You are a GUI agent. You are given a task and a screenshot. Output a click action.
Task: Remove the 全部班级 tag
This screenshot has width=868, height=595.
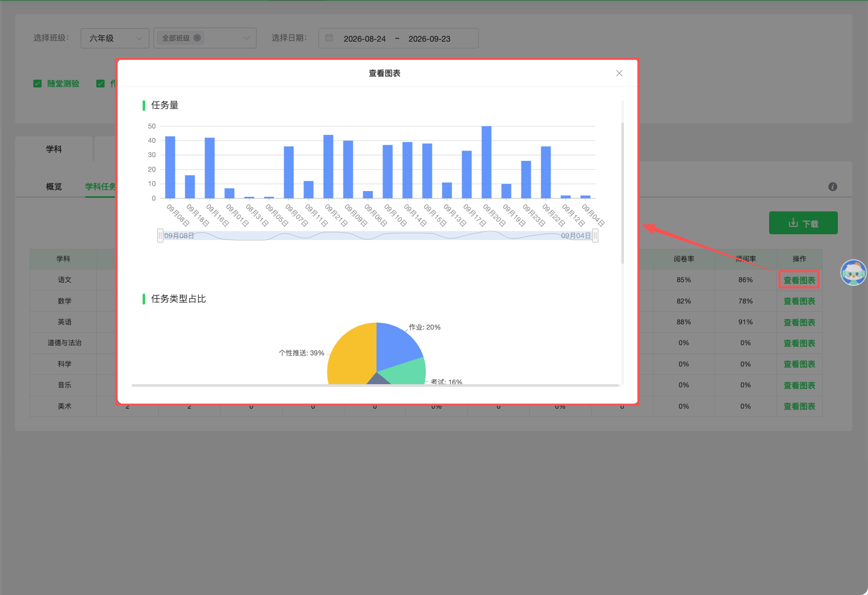pos(197,38)
